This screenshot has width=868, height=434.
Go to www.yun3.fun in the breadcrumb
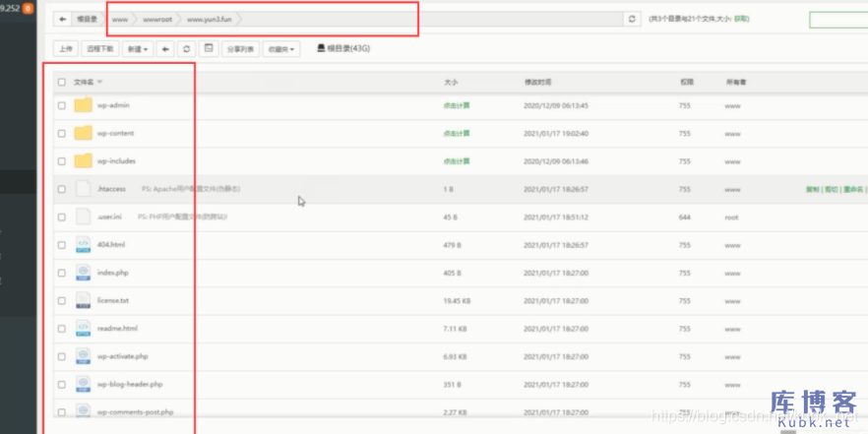(x=210, y=19)
